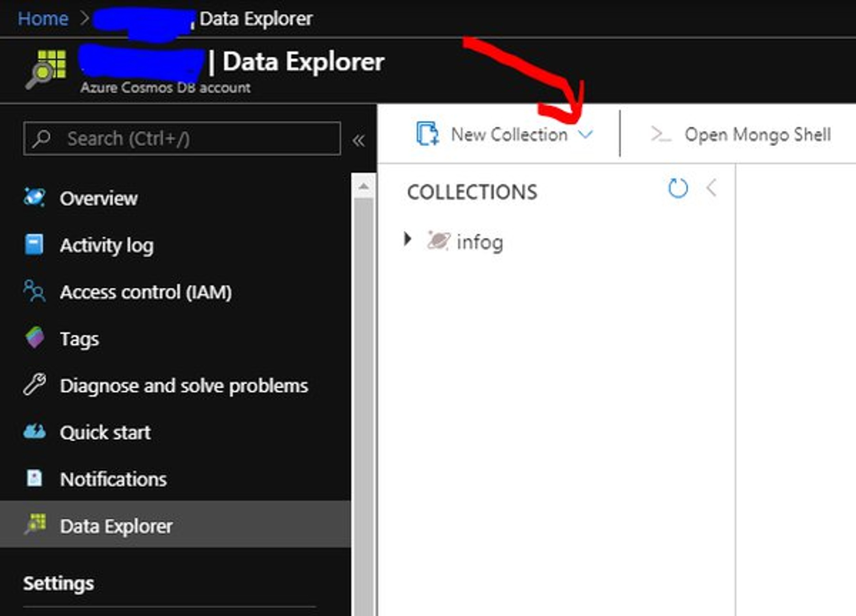Click the Quick start cloud icon
Screen dimensions: 856x616
[34, 432]
